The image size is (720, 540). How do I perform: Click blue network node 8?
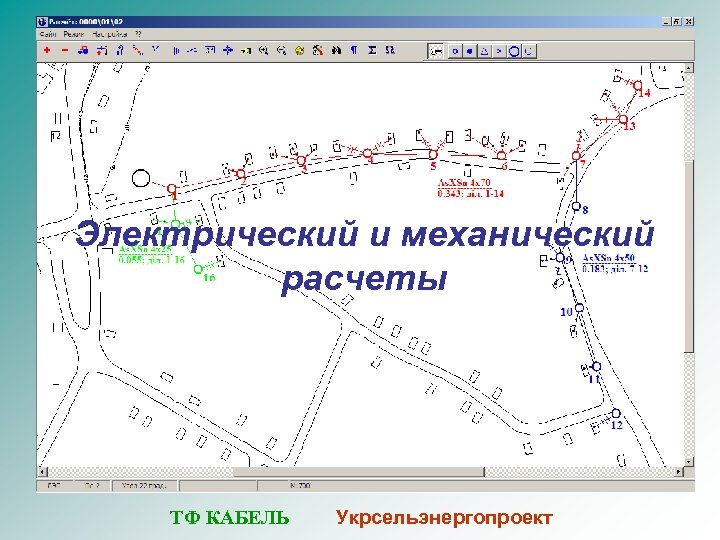[x=576, y=206]
